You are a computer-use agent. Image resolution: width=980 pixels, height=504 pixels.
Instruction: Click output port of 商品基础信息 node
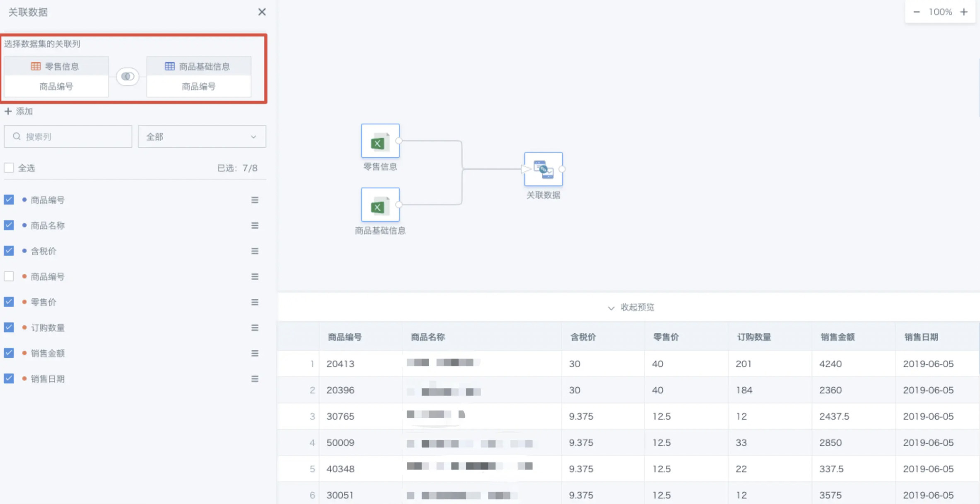399,204
